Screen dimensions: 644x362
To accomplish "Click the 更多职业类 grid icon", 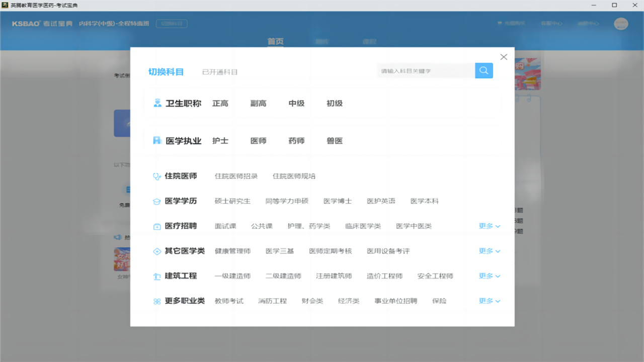I will [157, 301].
